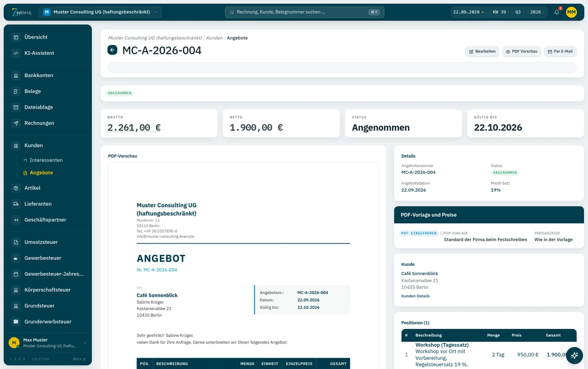Click the PDF Vorschau button
Viewport: 588px width, 369px height.
[x=521, y=52]
